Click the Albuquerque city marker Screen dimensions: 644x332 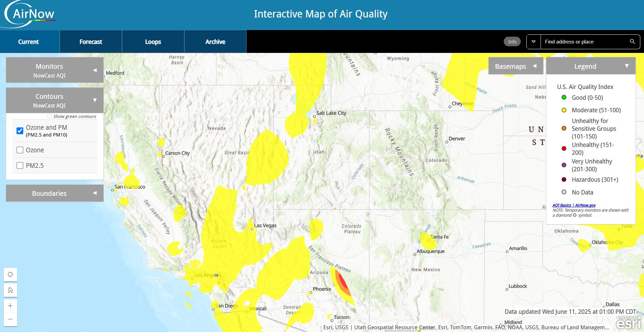[415, 255]
